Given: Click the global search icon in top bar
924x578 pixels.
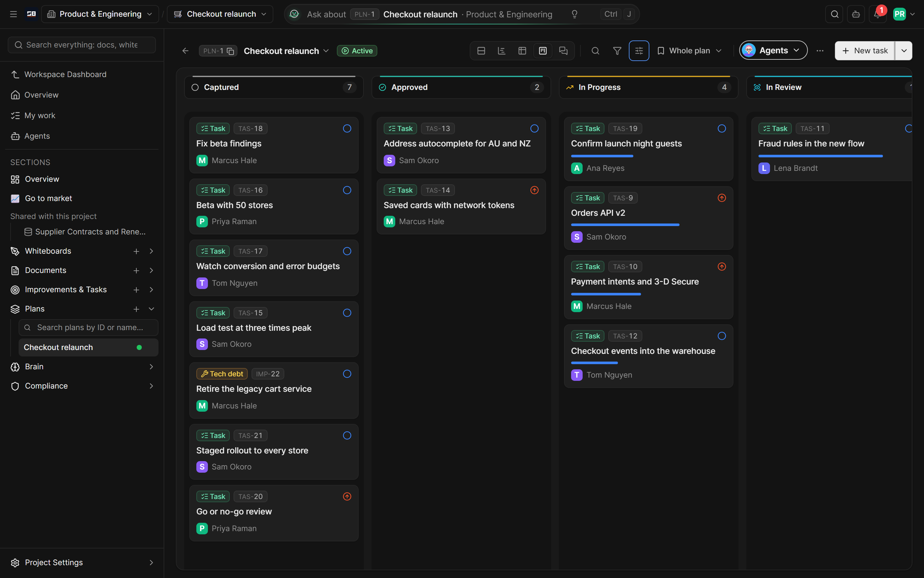Looking at the screenshot, I should [x=834, y=14].
